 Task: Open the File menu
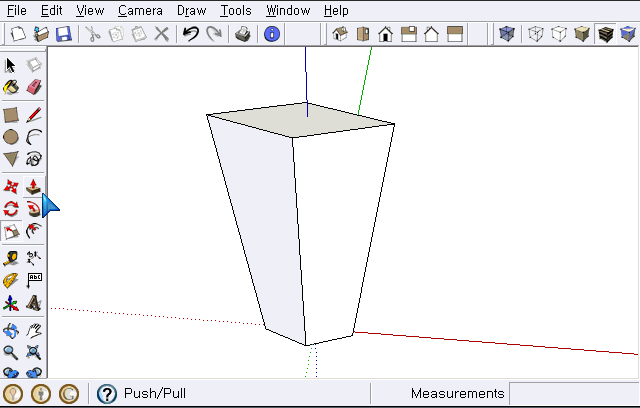pos(17,10)
